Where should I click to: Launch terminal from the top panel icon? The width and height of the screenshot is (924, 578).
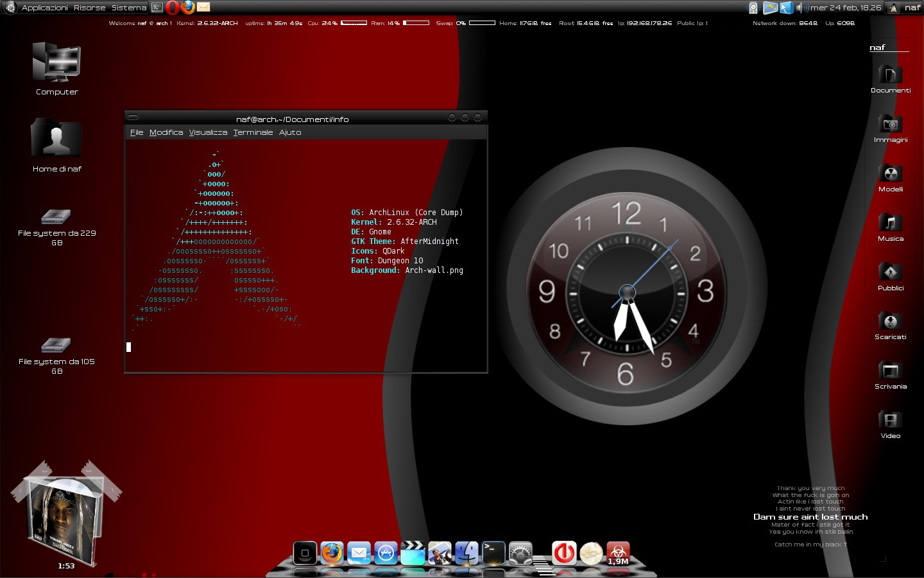point(157,8)
